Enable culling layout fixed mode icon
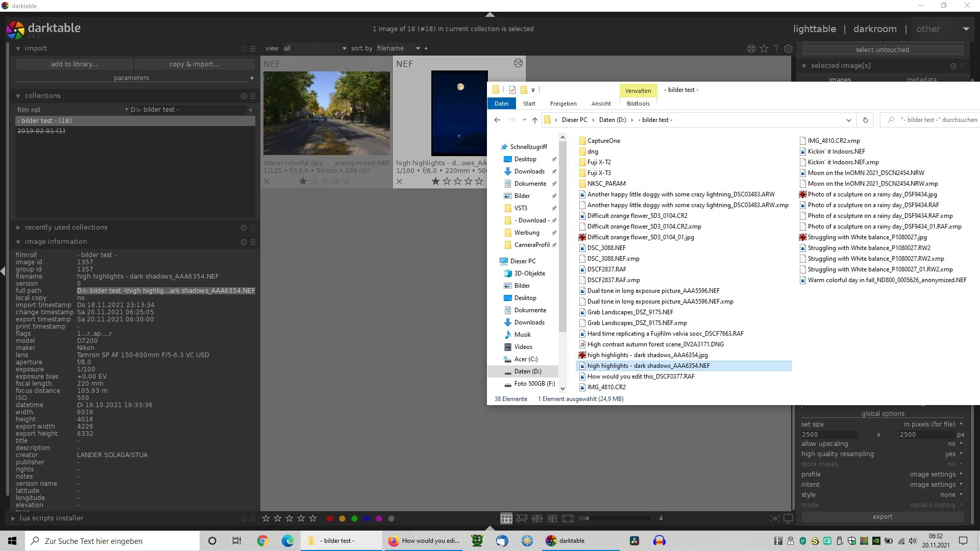980x551 pixels. pyautogui.click(x=537, y=518)
